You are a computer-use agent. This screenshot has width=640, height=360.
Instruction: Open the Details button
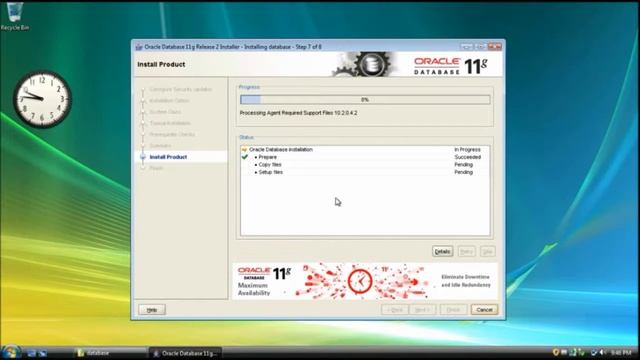pyautogui.click(x=442, y=251)
